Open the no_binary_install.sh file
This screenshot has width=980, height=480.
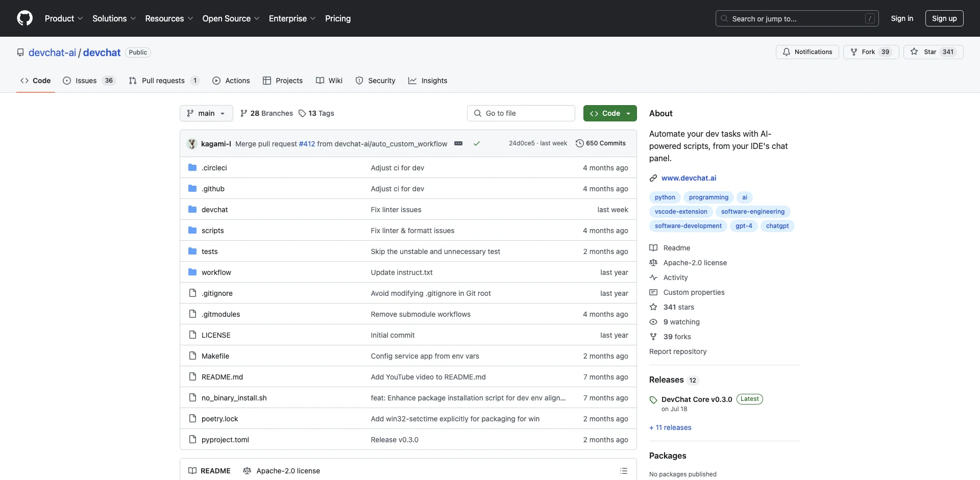(234, 398)
